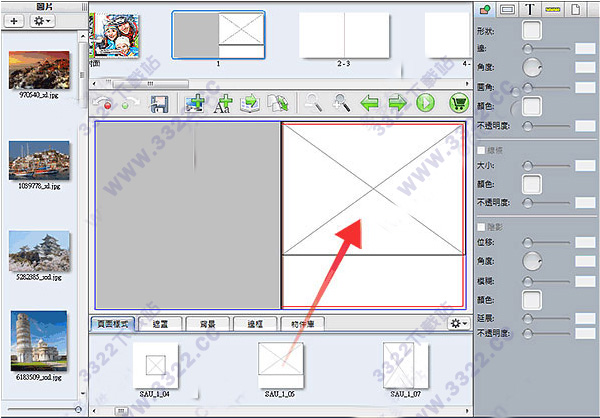Image resolution: width=600 pixels, height=418 pixels.
Task: Click the redo arrow with green dot
Action: point(129,103)
